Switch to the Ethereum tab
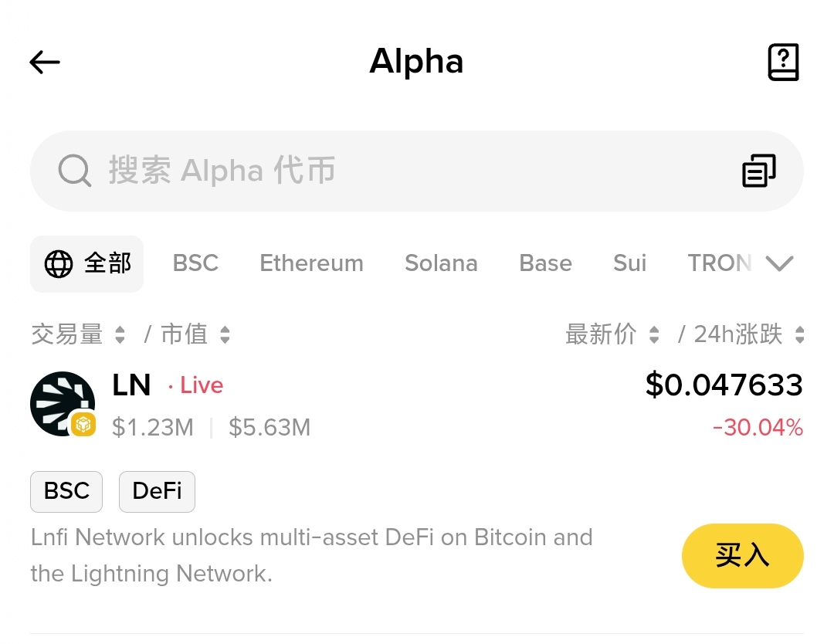Screen dimensions: 834x644 click(312, 263)
